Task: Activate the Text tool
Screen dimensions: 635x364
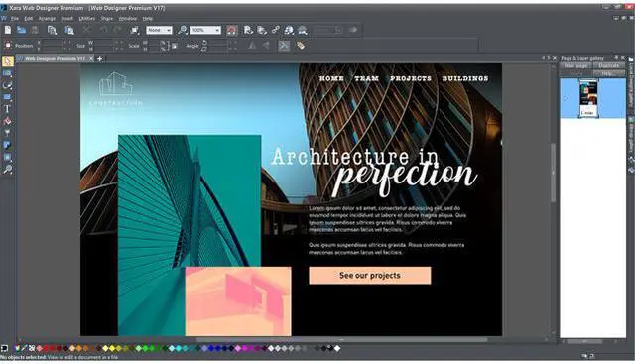Action: pyautogui.click(x=7, y=108)
